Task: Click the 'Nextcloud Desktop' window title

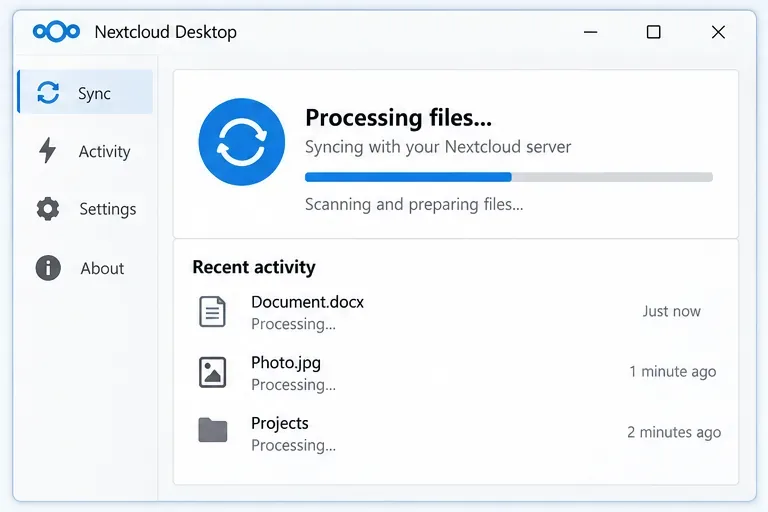Action: point(166,32)
